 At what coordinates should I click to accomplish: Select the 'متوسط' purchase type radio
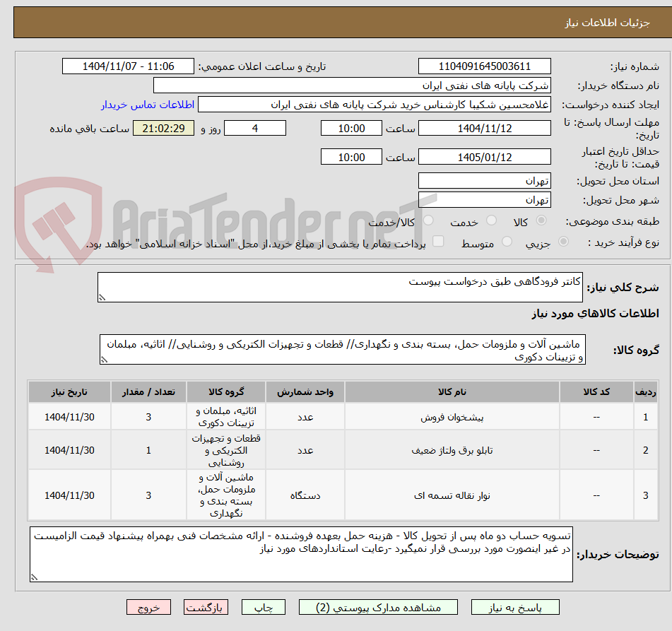click(507, 242)
